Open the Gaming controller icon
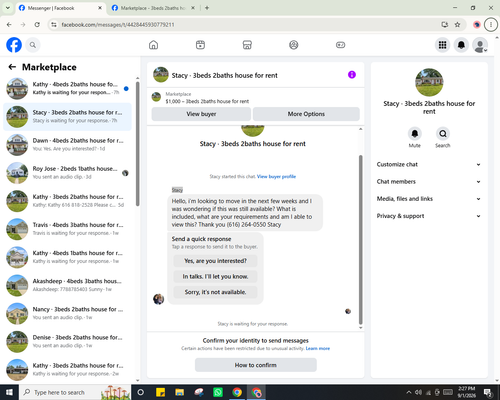Screen dimensions: 500x400 340,45
